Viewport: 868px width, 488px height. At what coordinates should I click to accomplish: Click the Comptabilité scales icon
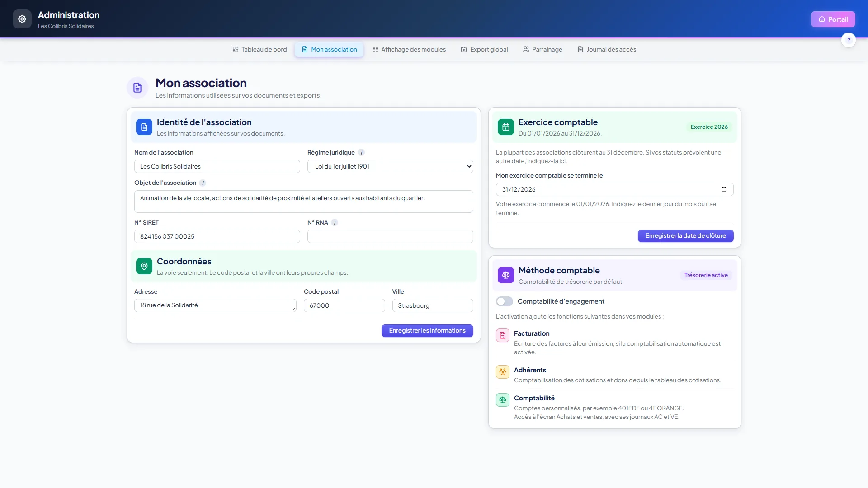pyautogui.click(x=503, y=400)
